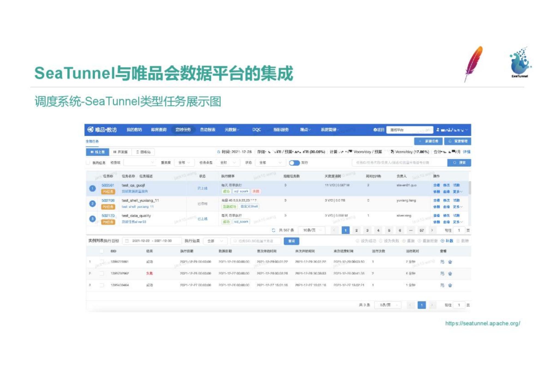Click the 唯品·数坊 logo icon

click(x=90, y=130)
